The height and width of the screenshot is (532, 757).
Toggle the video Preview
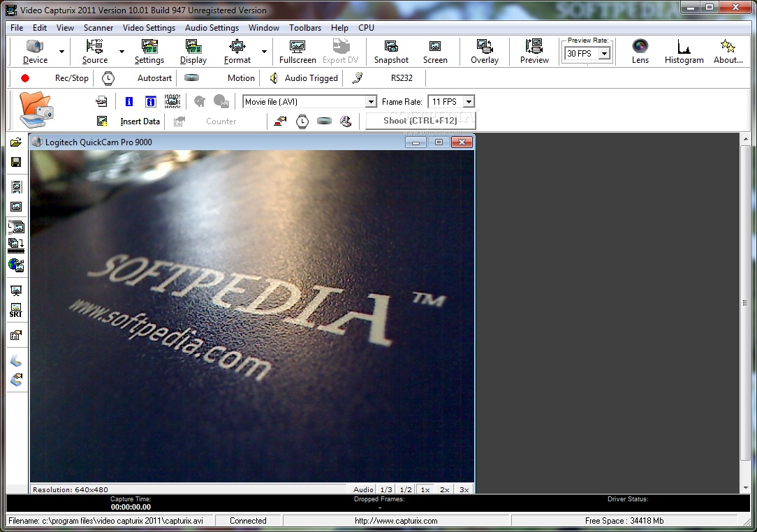pos(534,52)
